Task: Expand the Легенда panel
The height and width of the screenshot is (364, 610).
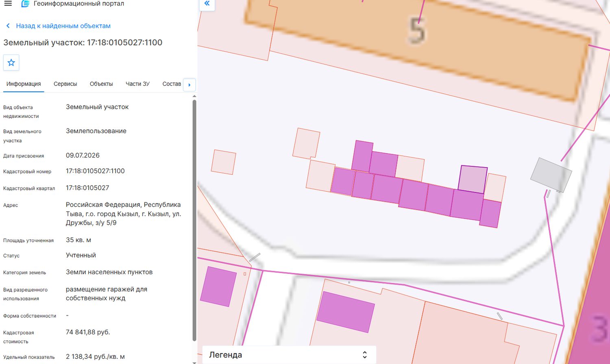Action: point(289,355)
